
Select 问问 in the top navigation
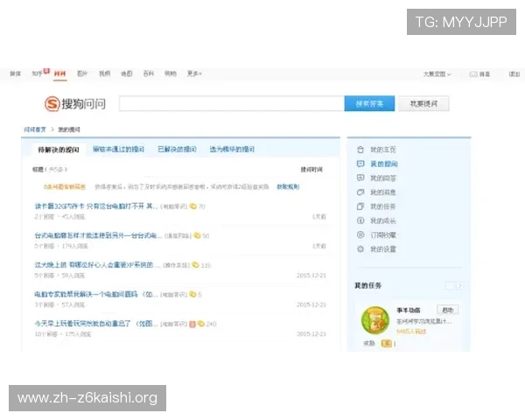[x=59, y=73]
